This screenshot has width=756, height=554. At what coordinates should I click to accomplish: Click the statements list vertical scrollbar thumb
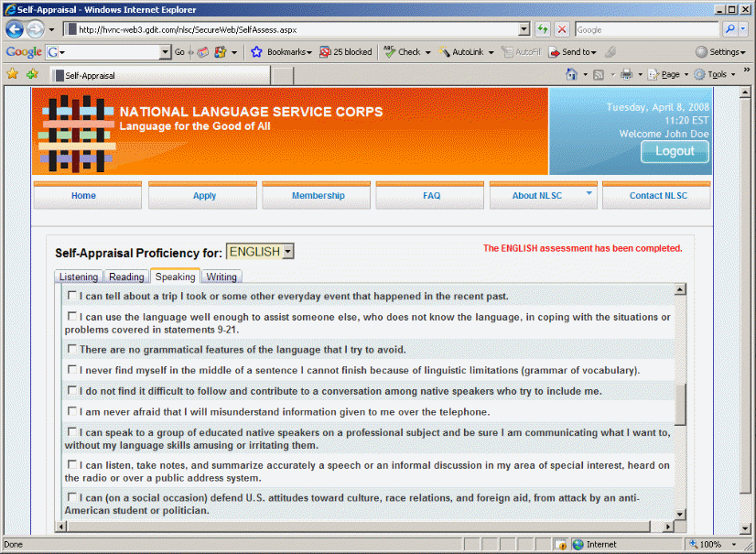point(680,405)
